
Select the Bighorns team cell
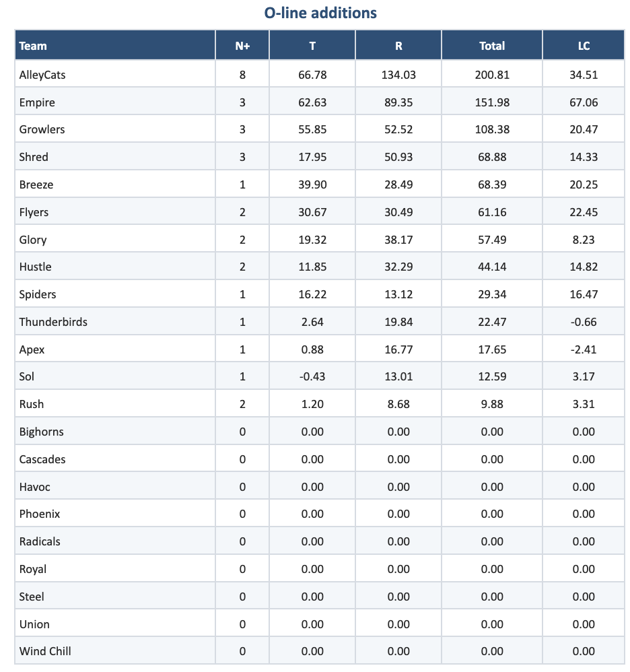coord(42,432)
